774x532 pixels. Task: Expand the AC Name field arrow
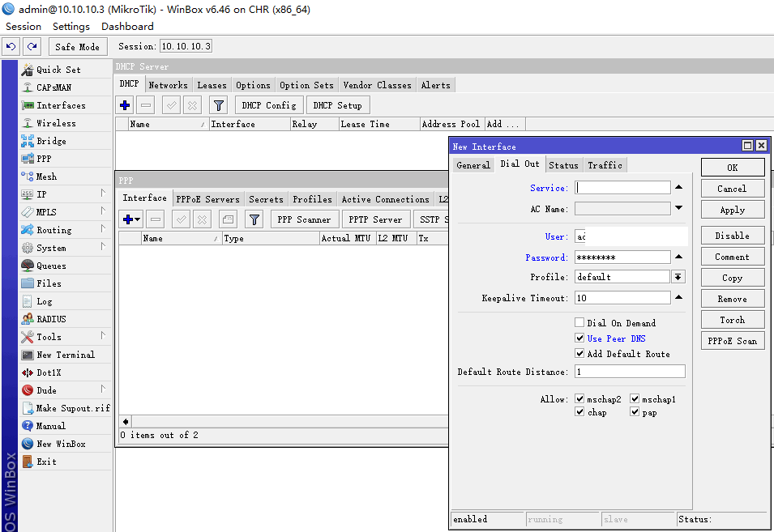[678, 208]
